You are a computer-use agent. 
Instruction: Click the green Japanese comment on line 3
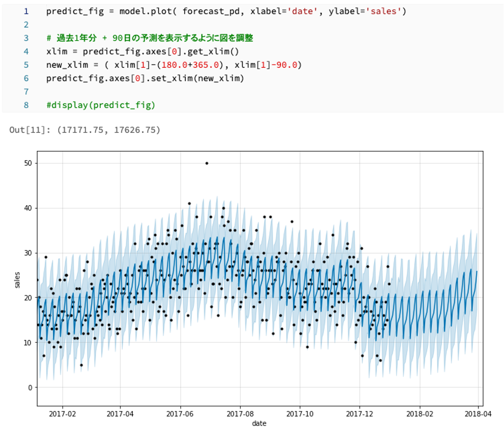(149, 38)
